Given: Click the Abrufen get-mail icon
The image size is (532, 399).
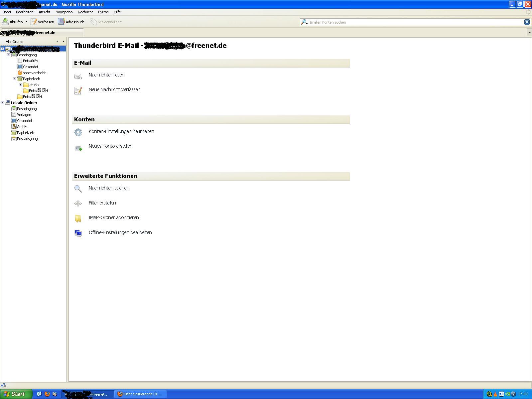Looking at the screenshot, I should pos(6,22).
